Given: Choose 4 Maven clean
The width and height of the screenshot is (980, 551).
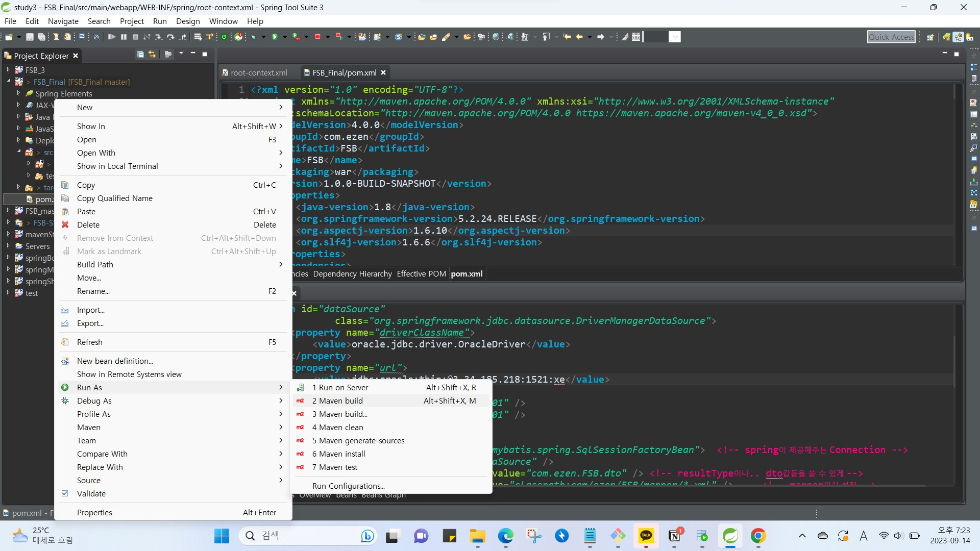Looking at the screenshot, I should click(391, 428).
